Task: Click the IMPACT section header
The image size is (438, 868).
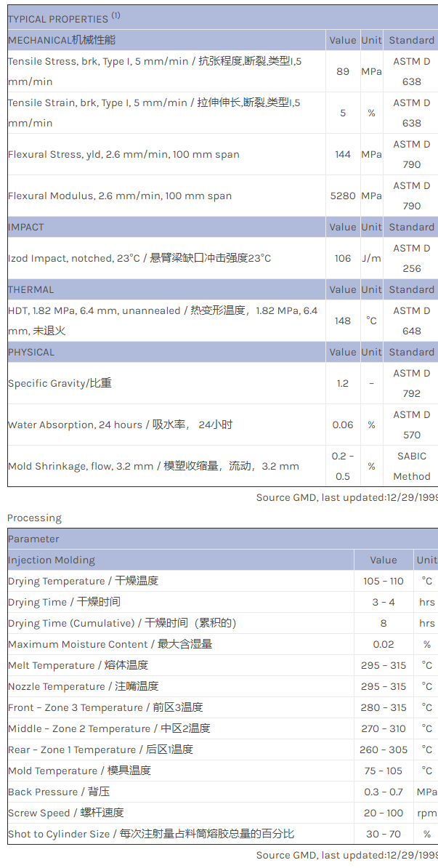Action: [26, 227]
